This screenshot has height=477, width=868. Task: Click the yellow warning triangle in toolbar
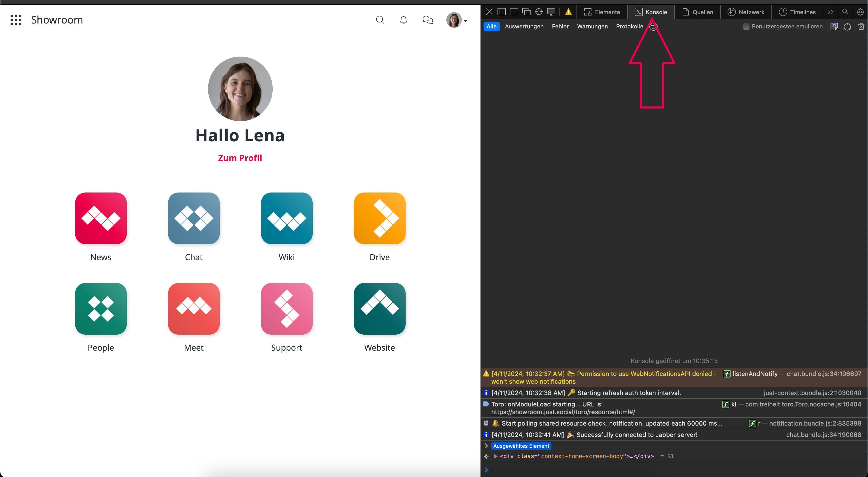pyautogui.click(x=569, y=12)
